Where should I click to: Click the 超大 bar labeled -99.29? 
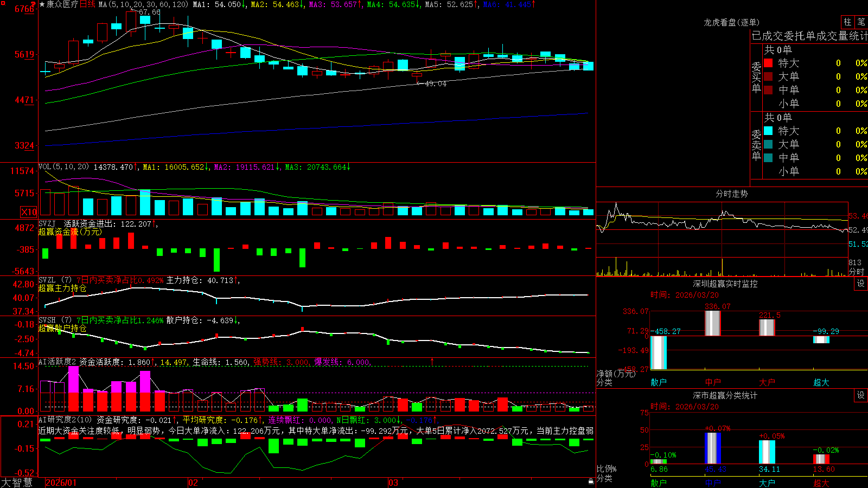point(821,339)
